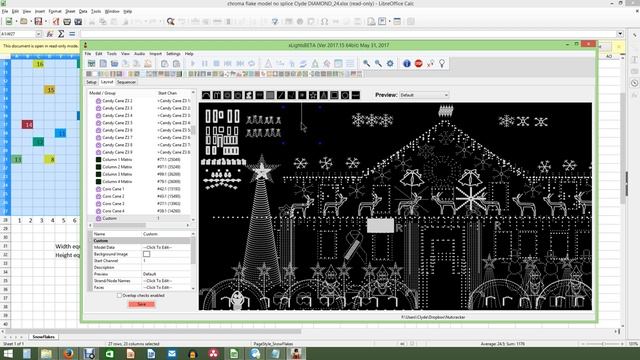The height and width of the screenshot is (360, 640).
Task: Click the Windows Start button
Action: click(x=8, y=353)
